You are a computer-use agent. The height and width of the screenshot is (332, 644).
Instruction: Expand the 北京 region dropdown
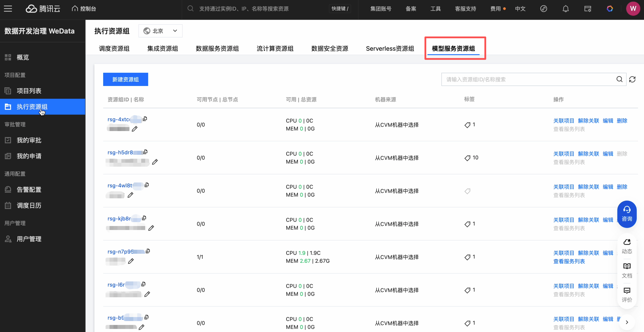160,31
